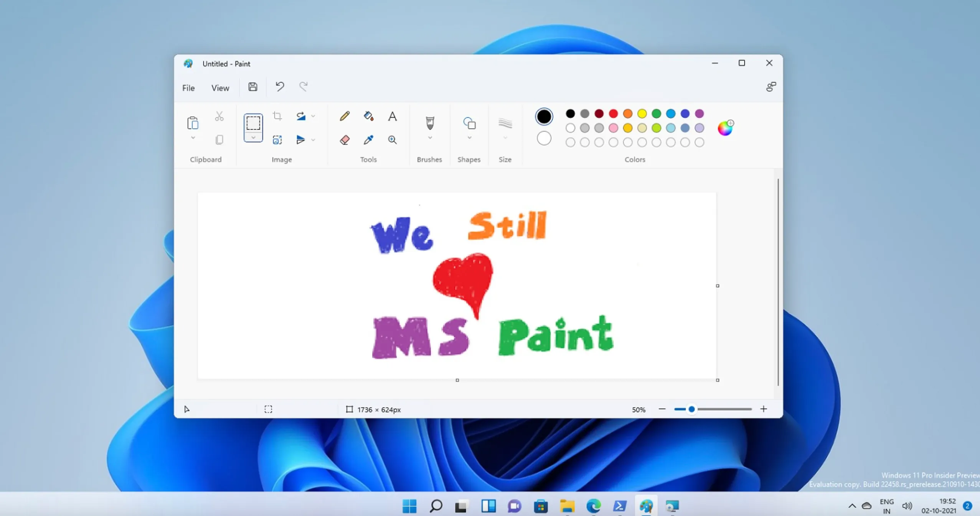Expand the Brushes dropdown arrow
The width and height of the screenshot is (980, 516).
(x=430, y=138)
